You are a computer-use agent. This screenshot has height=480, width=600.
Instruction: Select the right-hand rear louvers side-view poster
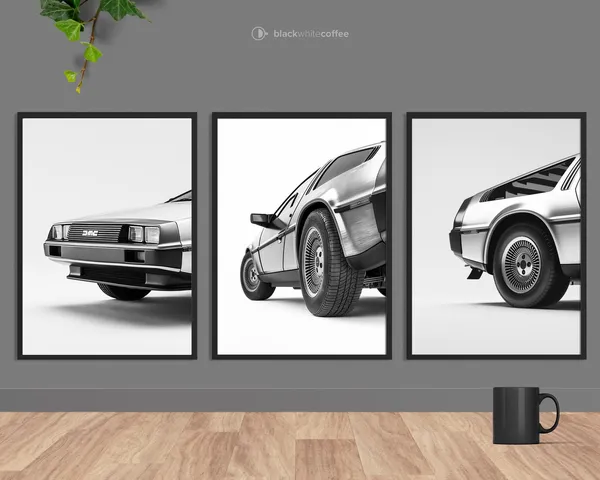click(x=496, y=236)
